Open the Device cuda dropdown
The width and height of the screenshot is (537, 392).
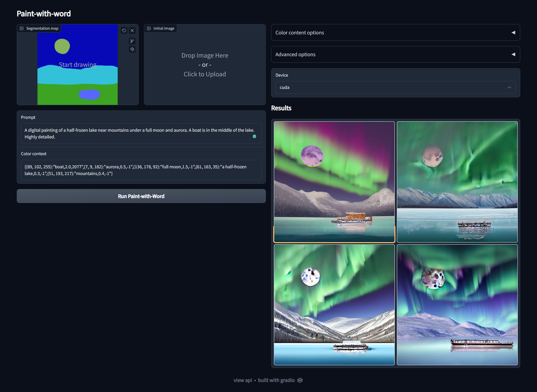(395, 87)
